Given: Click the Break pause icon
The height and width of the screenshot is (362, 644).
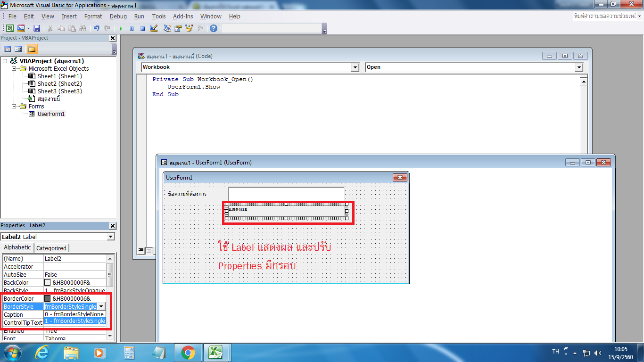Looking at the screenshot, I should [x=132, y=28].
